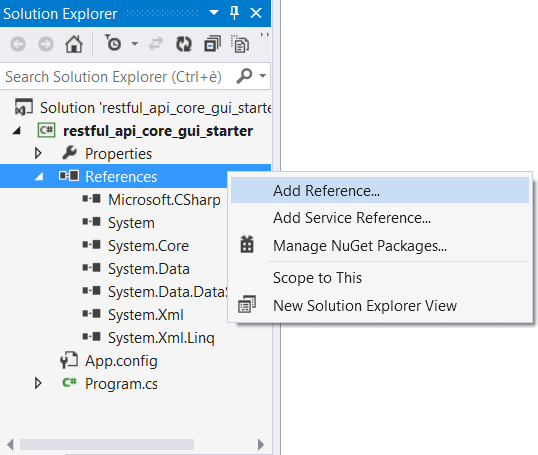Pin the Solution Explorer panel with pushpin
The height and width of the screenshot is (455, 538).
click(x=234, y=13)
